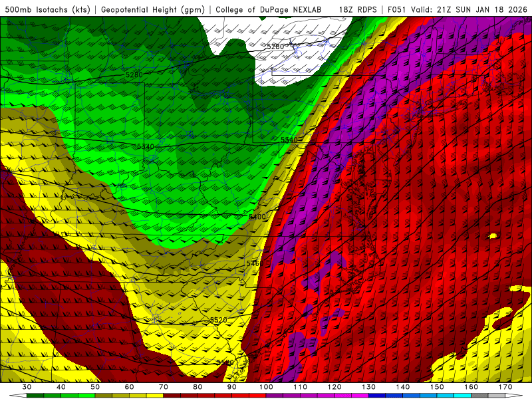Click the 5340 contour label beside the yellow band

tap(289, 140)
